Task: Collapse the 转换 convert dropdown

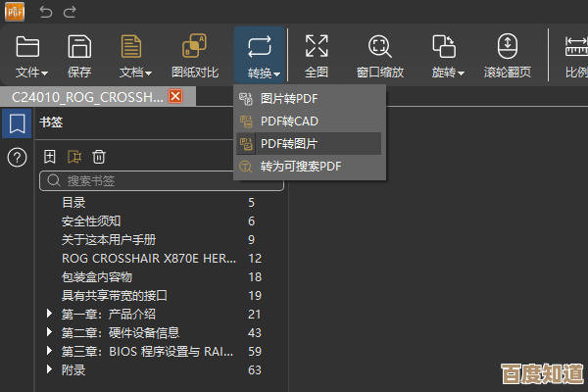Action: pos(260,55)
